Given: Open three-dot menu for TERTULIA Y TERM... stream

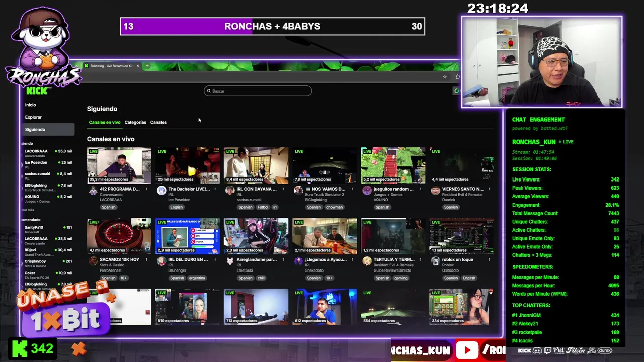Looking at the screenshot, I should [420, 259].
